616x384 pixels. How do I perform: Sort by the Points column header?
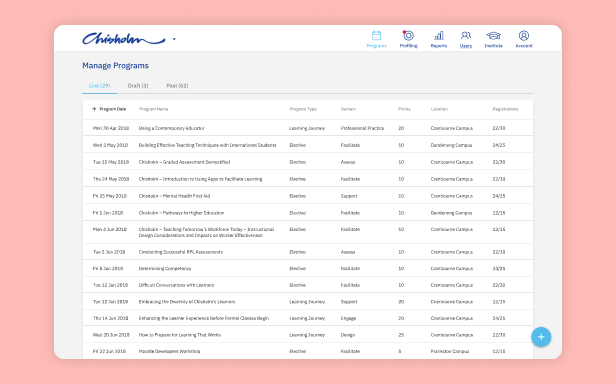point(404,109)
